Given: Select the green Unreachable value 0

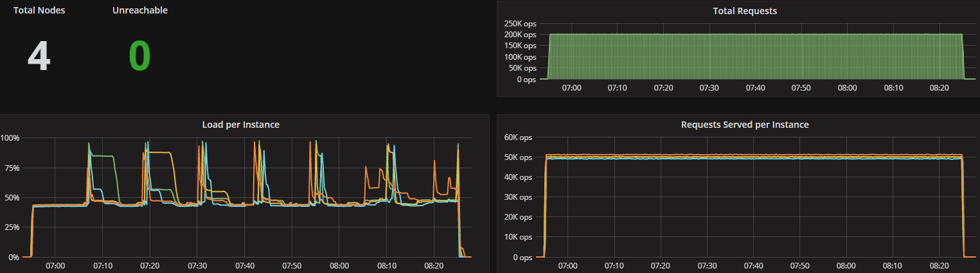Looking at the screenshot, I should pyautogui.click(x=139, y=57).
